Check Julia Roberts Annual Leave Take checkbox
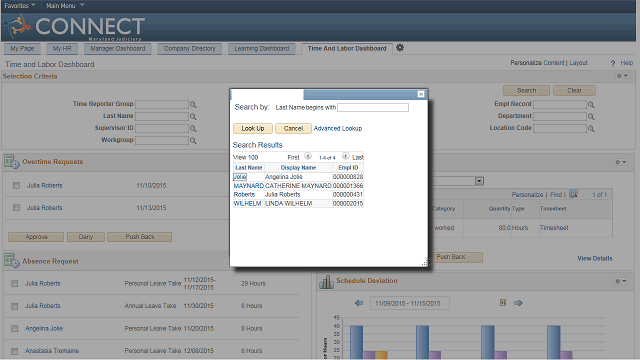Image resolution: width=640 pixels, height=360 pixels. tap(15, 306)
